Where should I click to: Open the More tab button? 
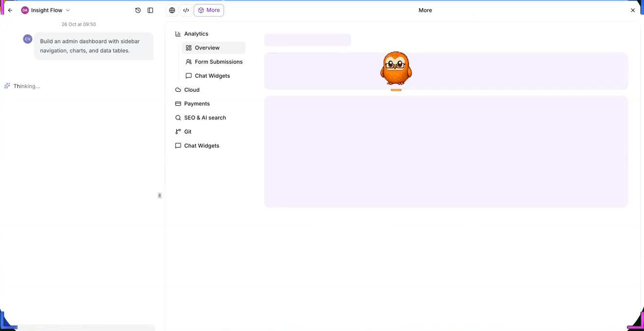click(x=209, y=10)
